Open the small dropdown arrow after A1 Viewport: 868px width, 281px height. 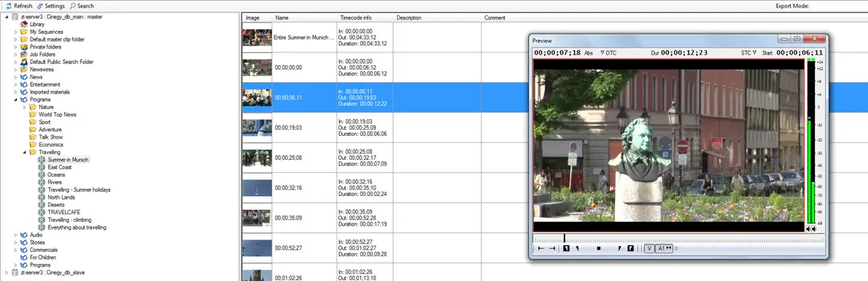coord(676,249)
